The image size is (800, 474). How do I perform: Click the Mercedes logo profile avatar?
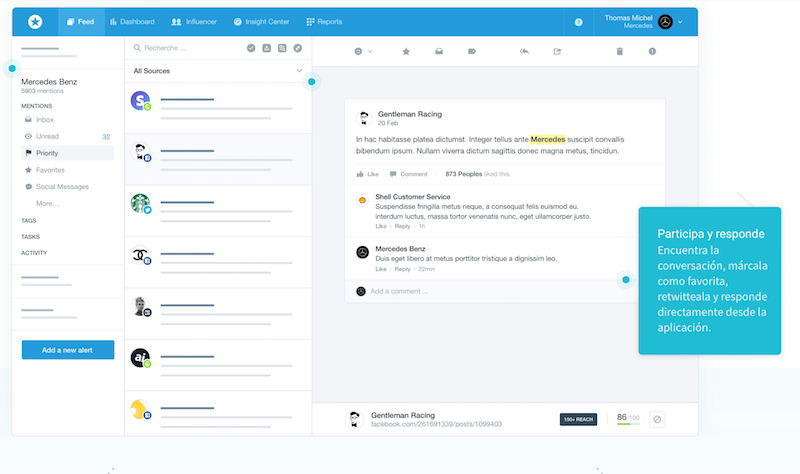click(665, 22)
